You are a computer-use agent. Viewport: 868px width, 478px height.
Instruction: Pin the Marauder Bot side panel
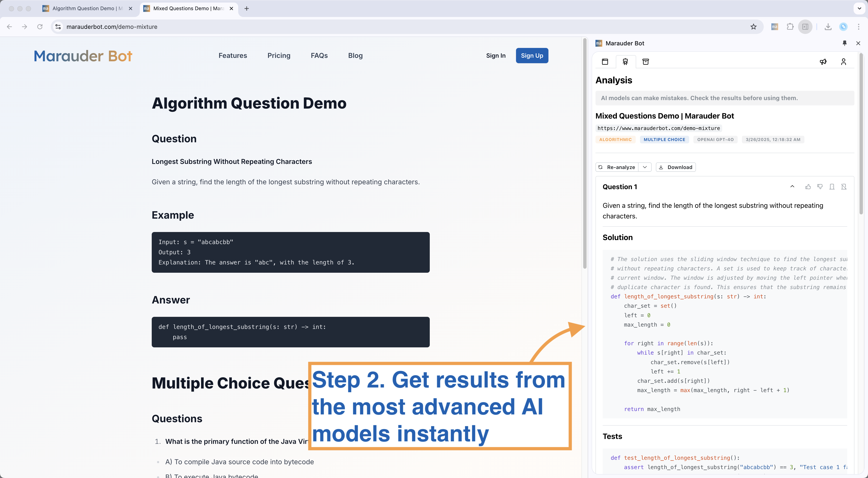[844, 43]
